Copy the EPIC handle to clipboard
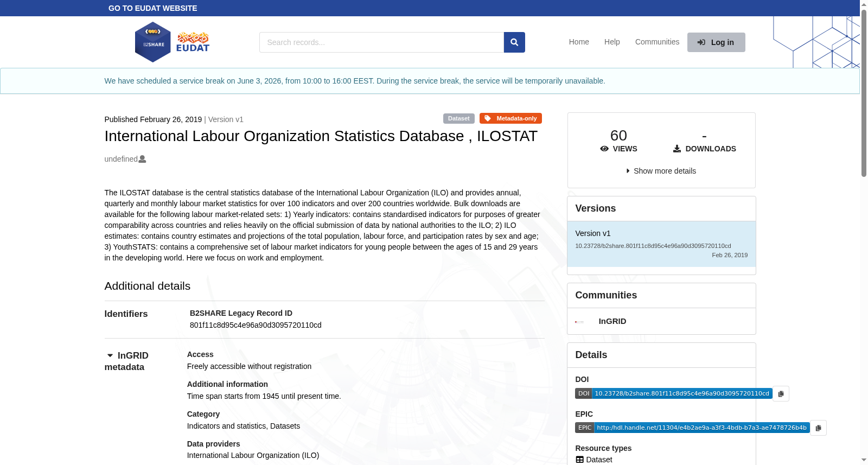The width and height of the screenshot is (868, 465). pos(818,428)
